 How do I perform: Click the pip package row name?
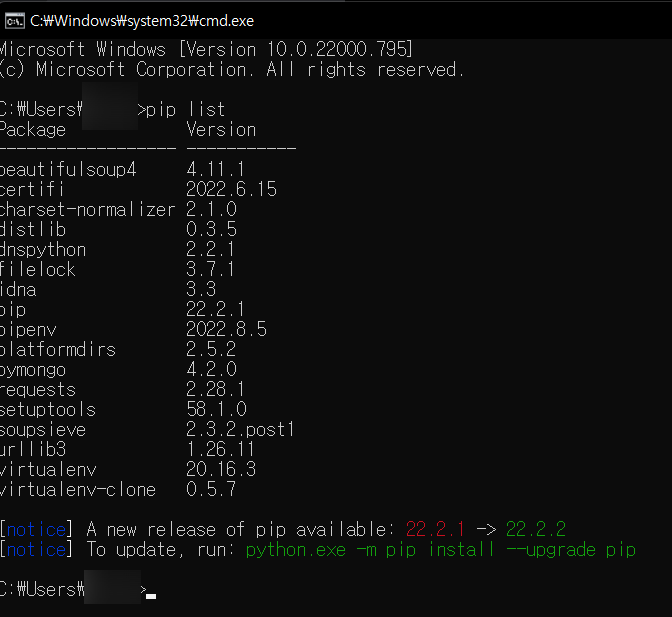click(13, 309)
